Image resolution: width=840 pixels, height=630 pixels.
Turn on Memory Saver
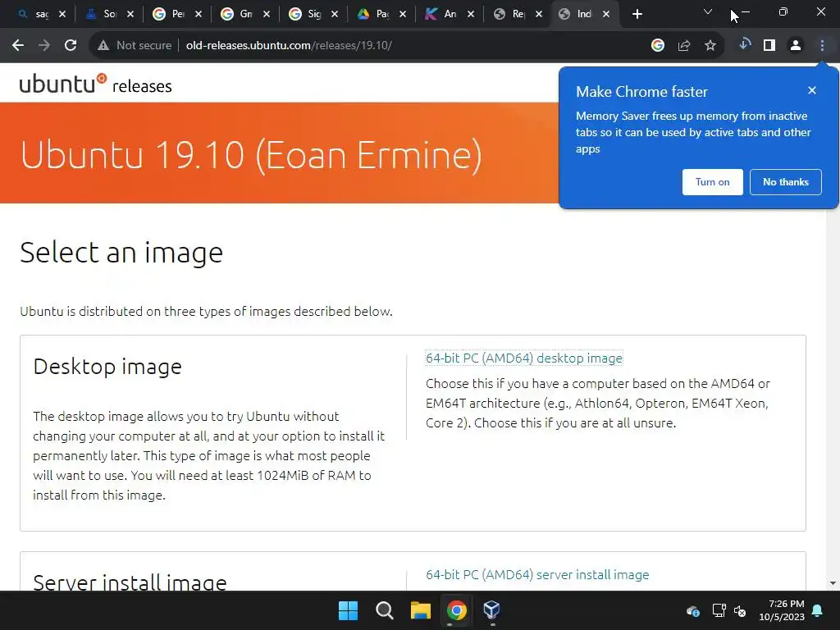click(x=713, y=182)
